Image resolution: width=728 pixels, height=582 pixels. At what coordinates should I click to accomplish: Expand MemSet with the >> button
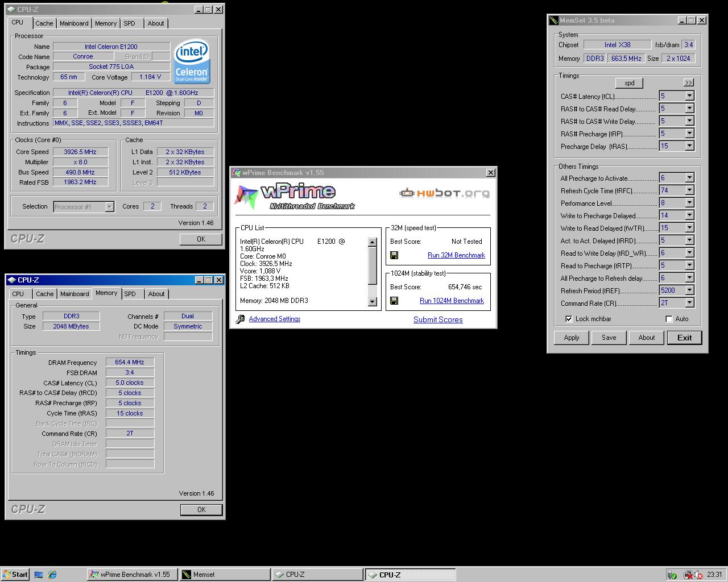pos(688,83)
